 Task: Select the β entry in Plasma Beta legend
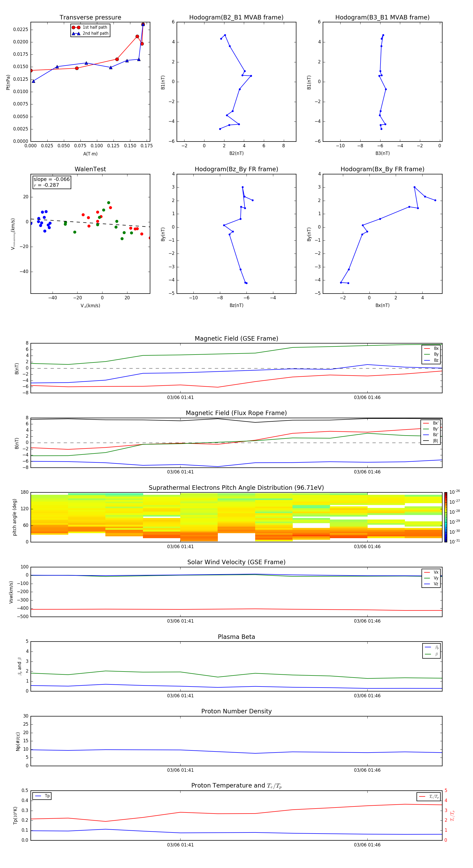pyautogui.click(x=431, y=654)
